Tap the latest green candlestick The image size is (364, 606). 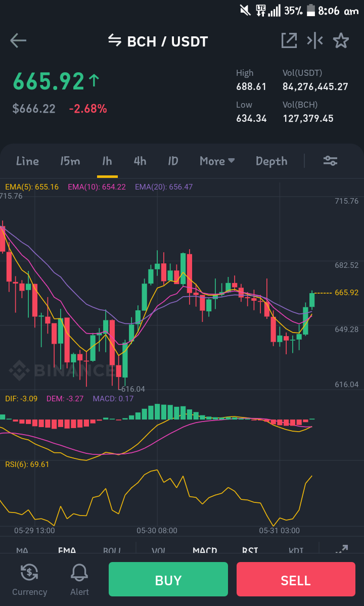coord(312,299)
